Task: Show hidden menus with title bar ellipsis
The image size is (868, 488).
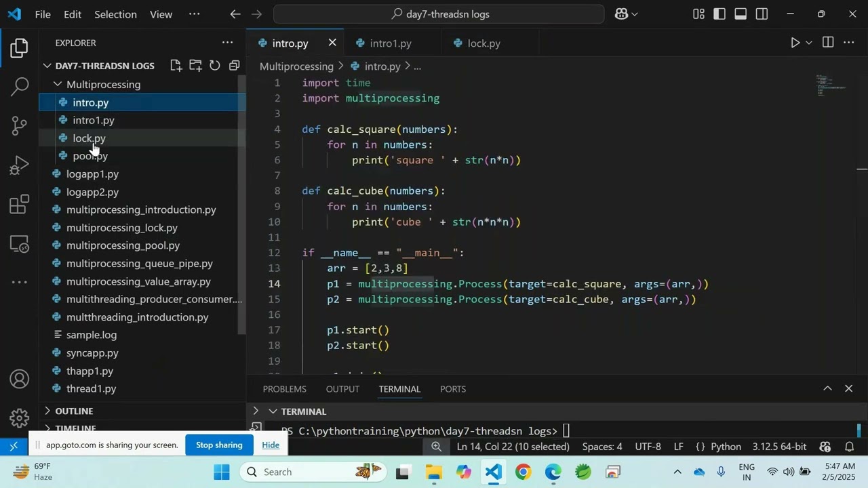Action: (x=194, y=14)
